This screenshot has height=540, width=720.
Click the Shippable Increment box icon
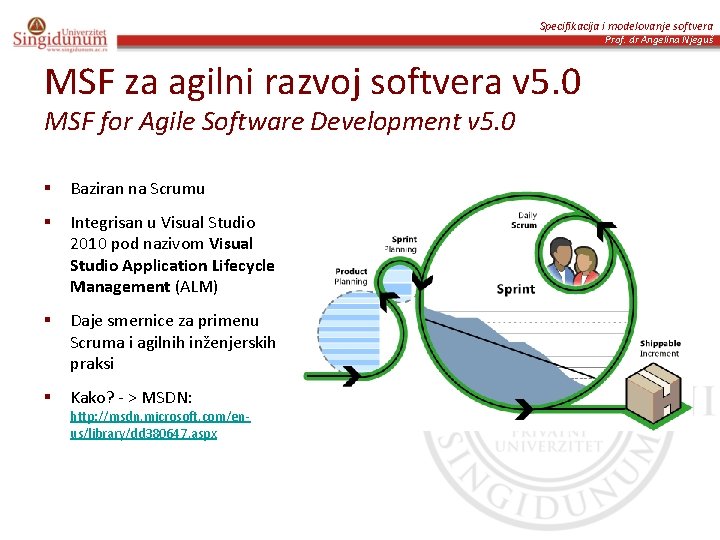654,393
